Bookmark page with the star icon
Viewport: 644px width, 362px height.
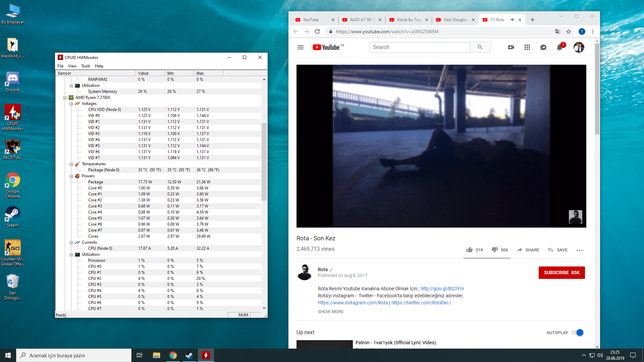(569, 32)
